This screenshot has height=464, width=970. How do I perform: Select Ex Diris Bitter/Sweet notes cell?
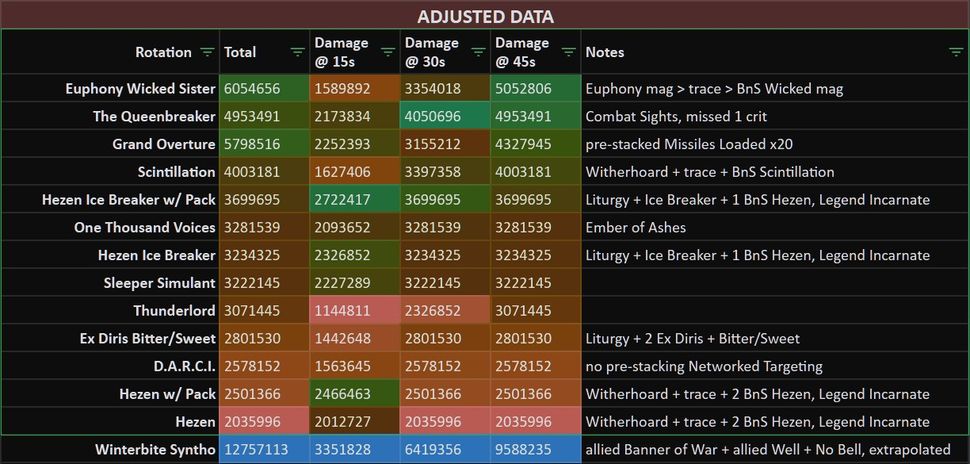pyautogui.click(x=775, y=338)
